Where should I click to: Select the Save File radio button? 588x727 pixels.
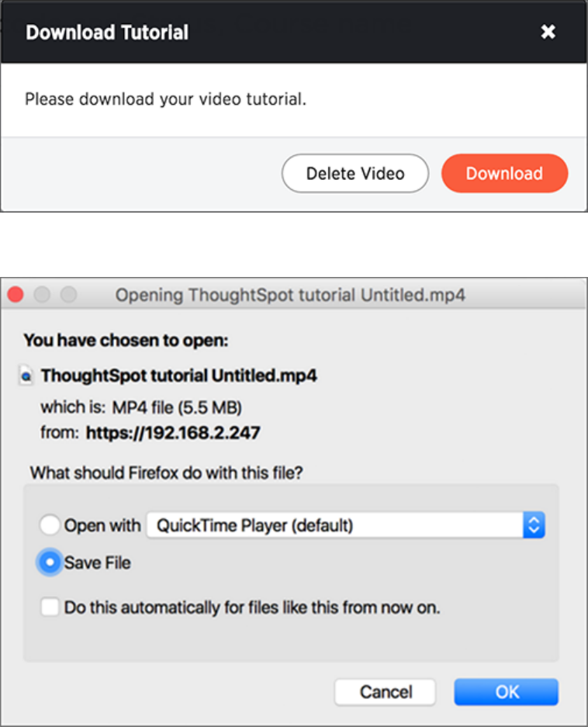tap(50, 563)
